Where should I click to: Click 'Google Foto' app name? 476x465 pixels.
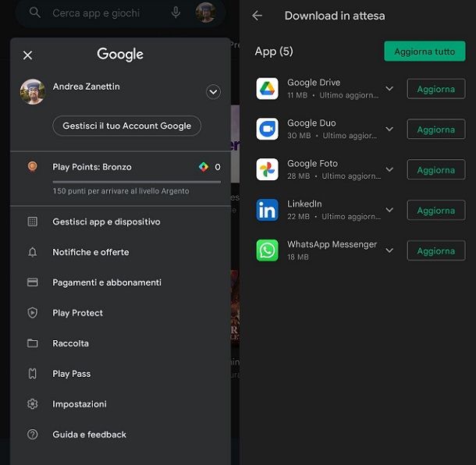(312, 163)
